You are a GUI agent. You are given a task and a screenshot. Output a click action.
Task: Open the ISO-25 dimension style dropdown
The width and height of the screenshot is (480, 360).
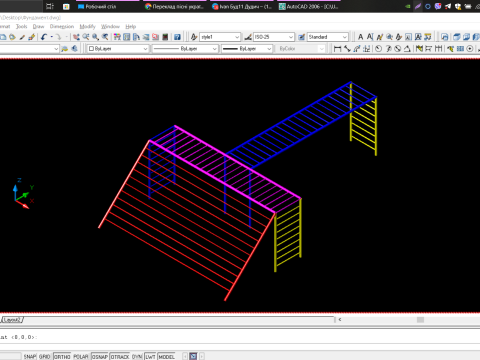click(x=291, y=37)
